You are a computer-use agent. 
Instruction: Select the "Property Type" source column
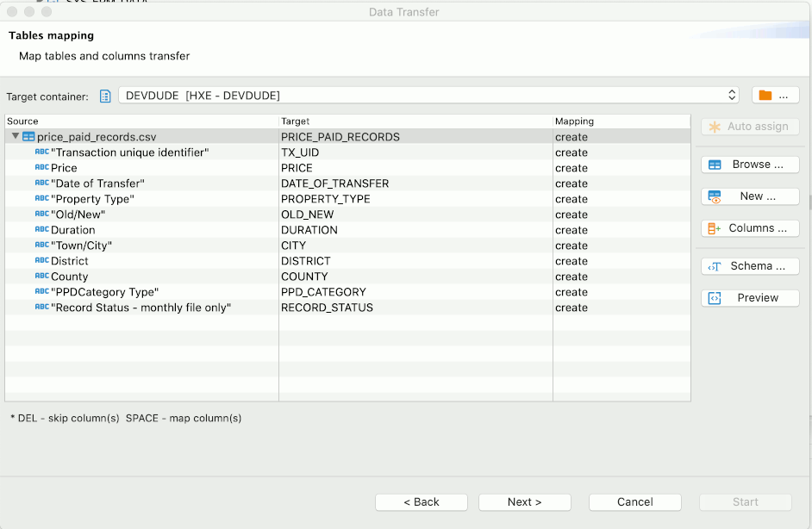(x=142, y=199)
